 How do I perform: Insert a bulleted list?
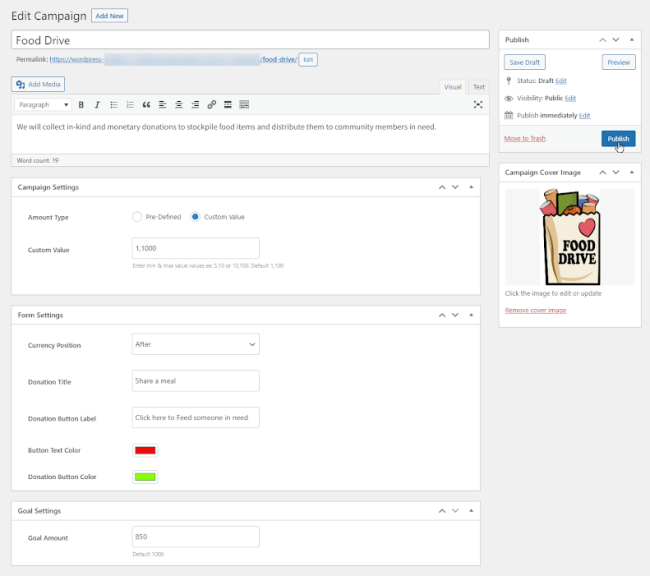click(113, 105)
